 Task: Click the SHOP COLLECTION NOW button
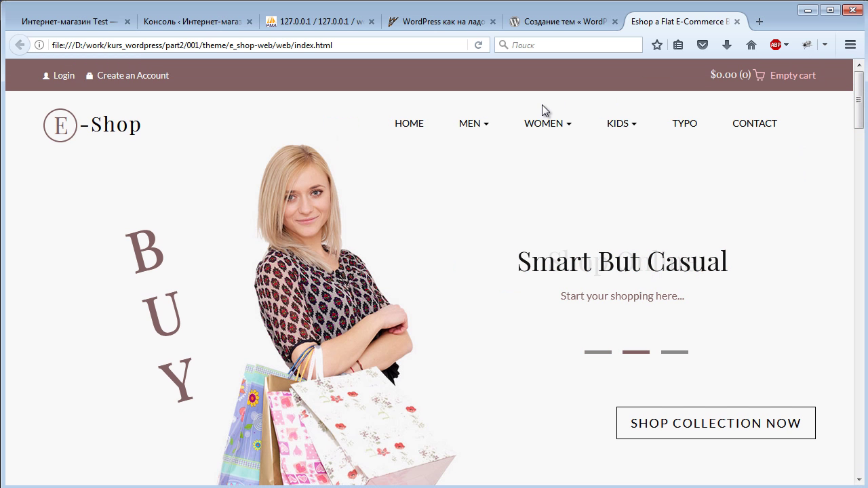[x=716, y=423]
